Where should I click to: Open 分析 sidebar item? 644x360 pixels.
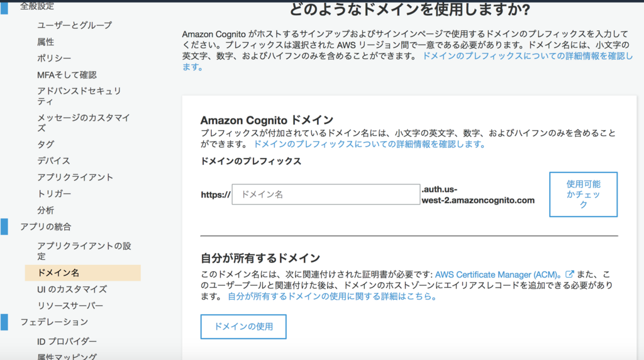click(x=45, y=210)
